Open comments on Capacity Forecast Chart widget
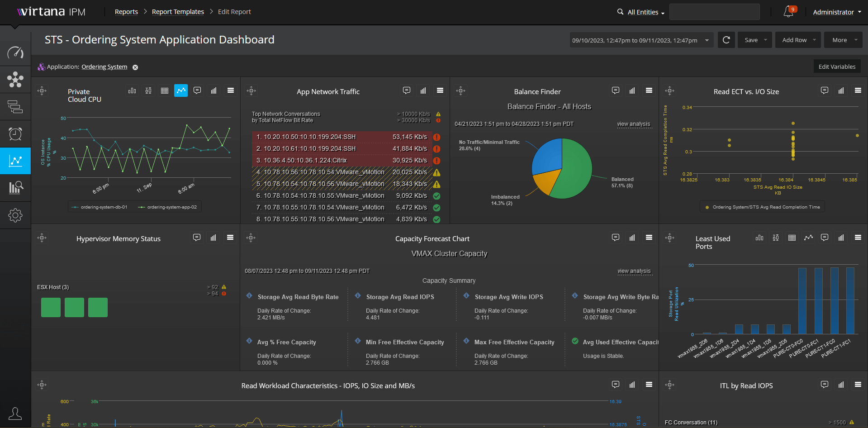 click(x=616, y=238)
